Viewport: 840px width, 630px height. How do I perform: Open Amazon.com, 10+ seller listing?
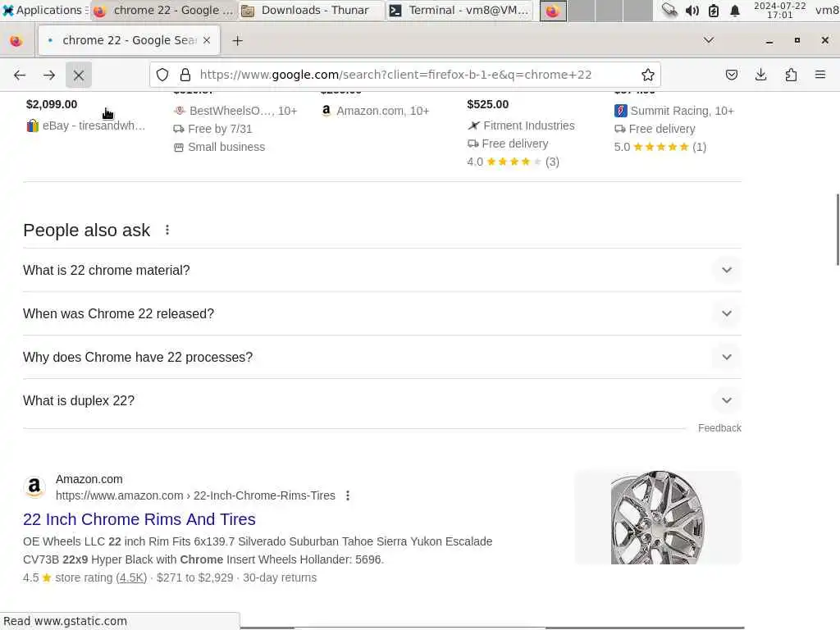tap(375, 111)
